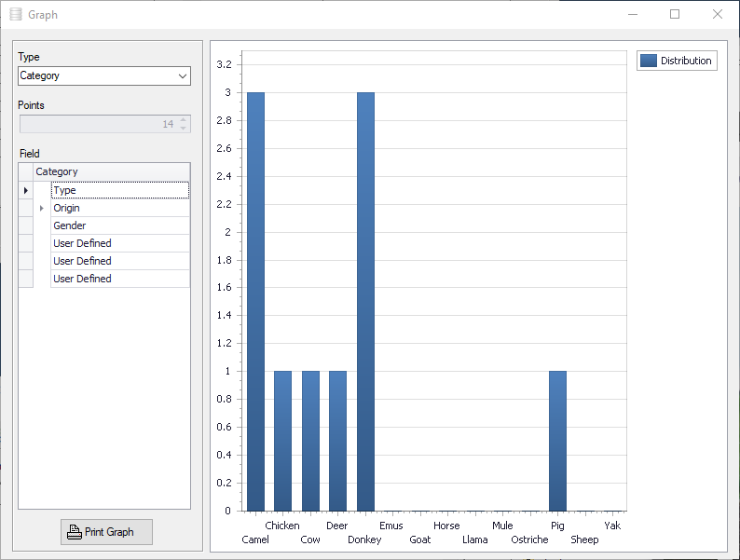The height and width of the screenshot is (560, 740).
Task: Click the Pig bar in the chart
Action: (x=558, y=441)
